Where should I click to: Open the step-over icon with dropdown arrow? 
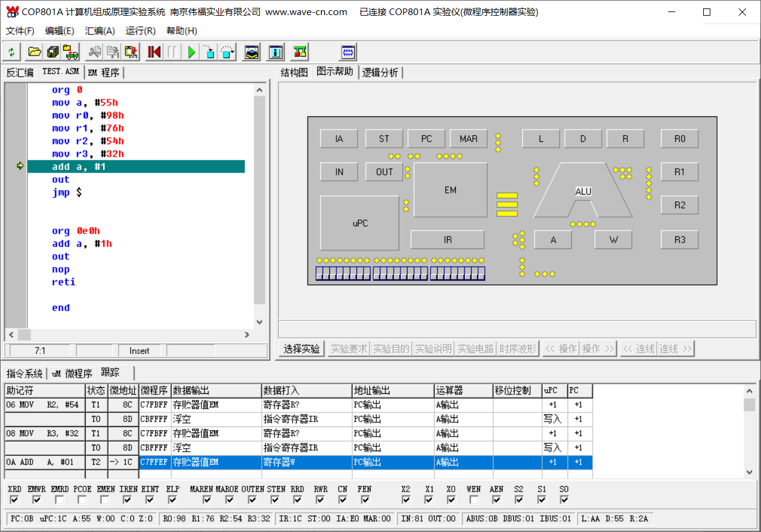pyautogui.click(x=227, y=52)
